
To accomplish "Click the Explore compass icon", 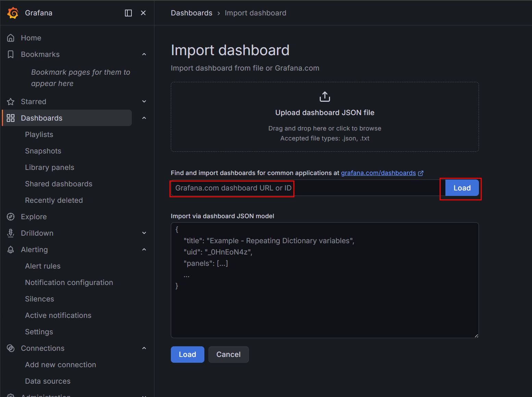I will [x=11, y=217].
